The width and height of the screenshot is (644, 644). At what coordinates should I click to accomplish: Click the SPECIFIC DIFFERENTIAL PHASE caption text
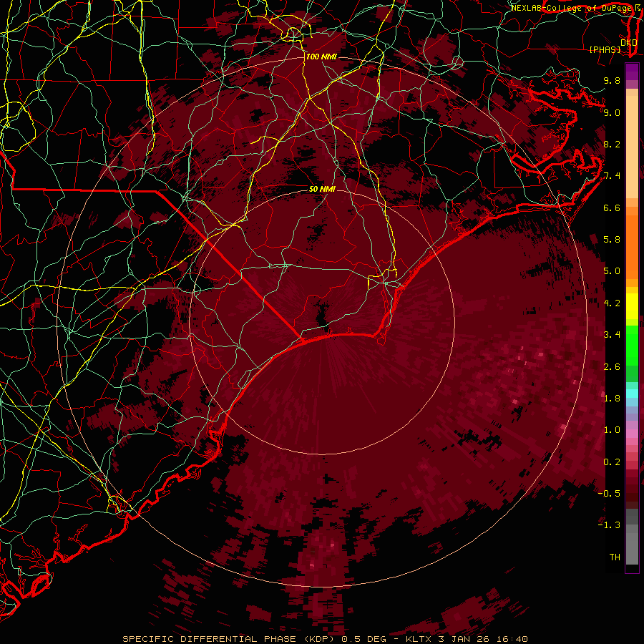pos(209,639)
